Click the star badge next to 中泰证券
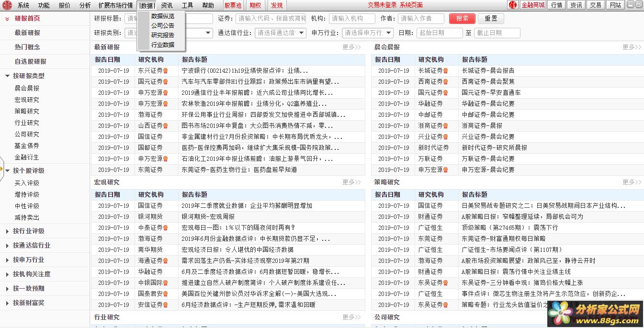The image size is (644, 328). click(166, 227)
